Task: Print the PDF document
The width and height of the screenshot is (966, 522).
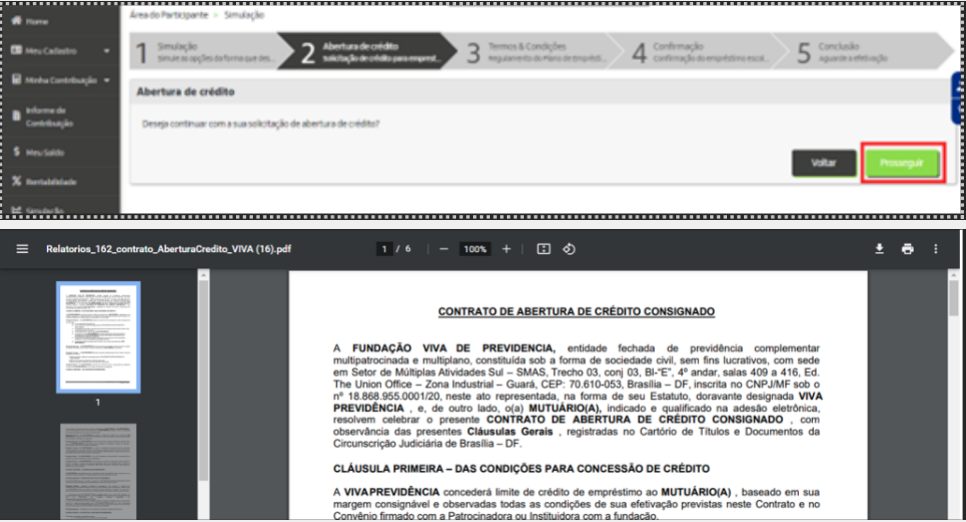Action: 907,249
